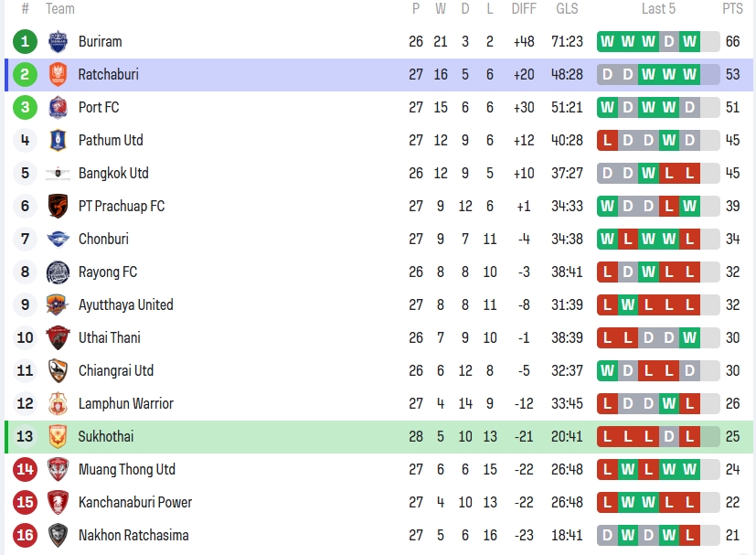The width and height of the screenshot is (756, 555).
Task: Click the PT Prachuap FC logo
Action: point(58,206)
